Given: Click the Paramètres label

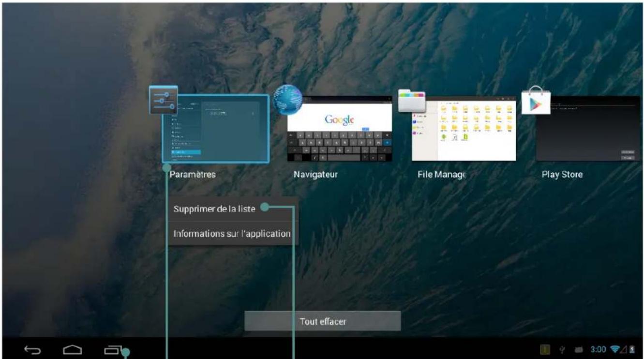Looking at the screenshot, I should (193, 175).
